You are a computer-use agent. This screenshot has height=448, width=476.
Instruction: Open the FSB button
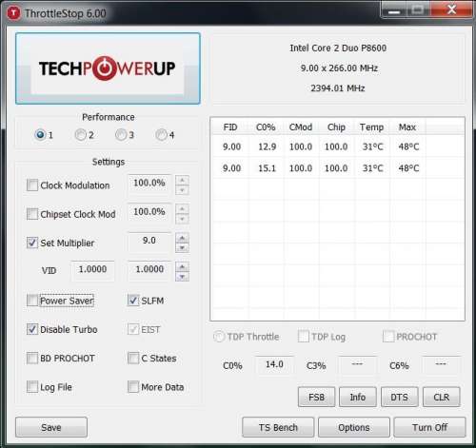coord(316,397)
